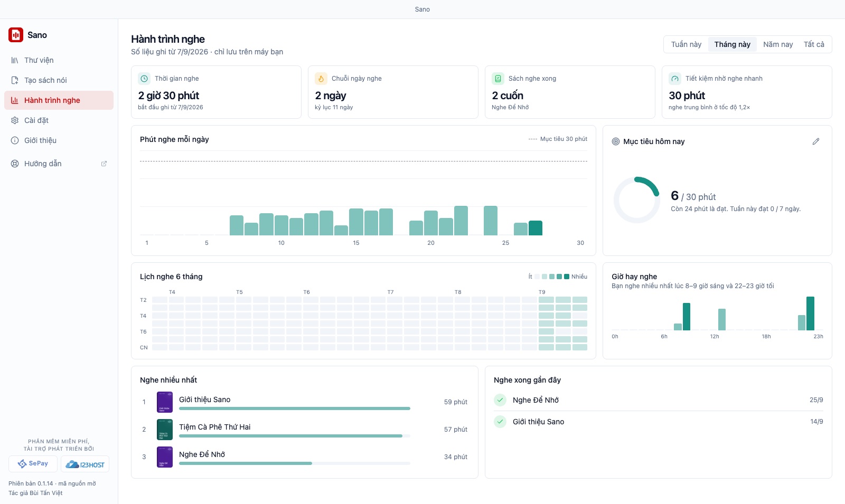Screen dimensions: 845x504
Task: Click the Nghe Để Nhớ cover thumbnail
Action: 165,457
